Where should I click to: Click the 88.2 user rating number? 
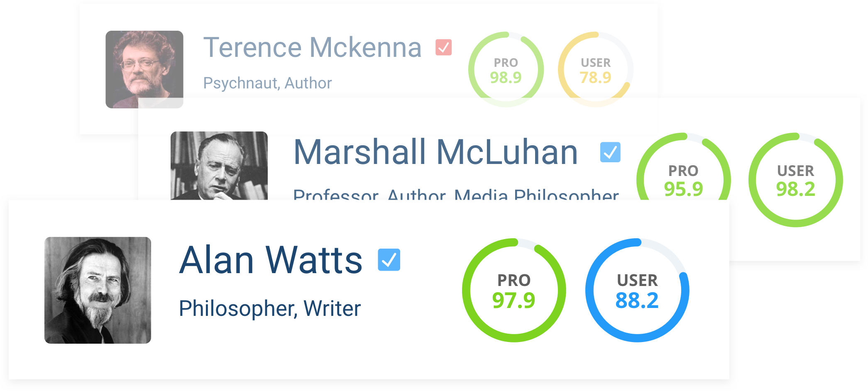point(637,301)
